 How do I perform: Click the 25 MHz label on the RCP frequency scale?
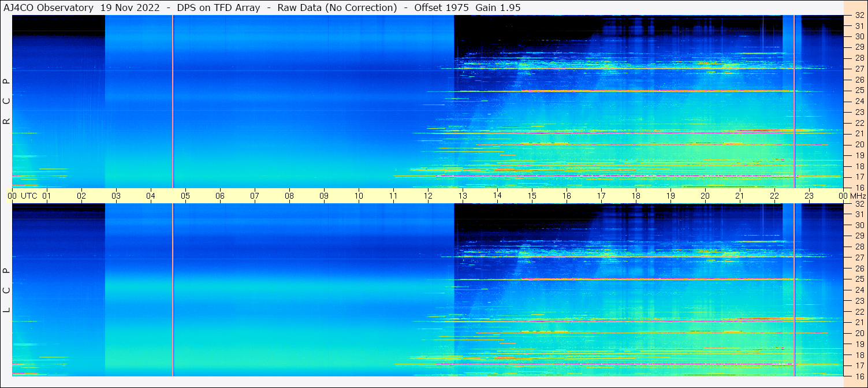859,91
